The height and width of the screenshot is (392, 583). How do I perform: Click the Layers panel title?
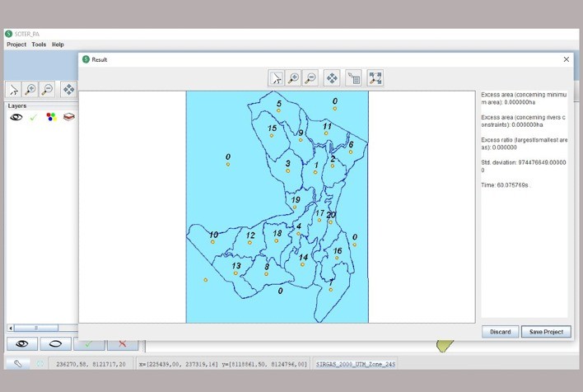[x=17, y=106]
